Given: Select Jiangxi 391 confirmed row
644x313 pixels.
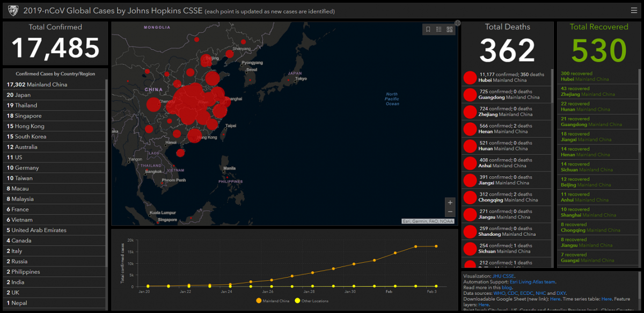Looking at the screenshot, I should pyautogui.click(x=506, y=180).
